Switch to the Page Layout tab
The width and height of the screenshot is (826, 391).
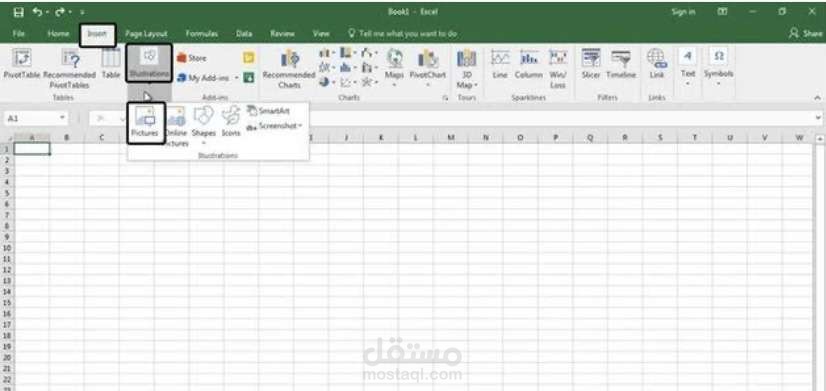[x=146, y=34]
